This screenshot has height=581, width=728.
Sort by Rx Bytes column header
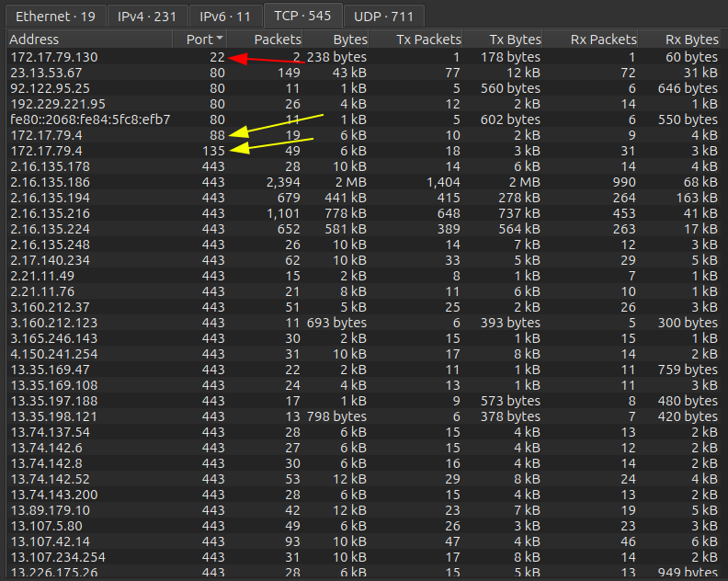(691, 40)
